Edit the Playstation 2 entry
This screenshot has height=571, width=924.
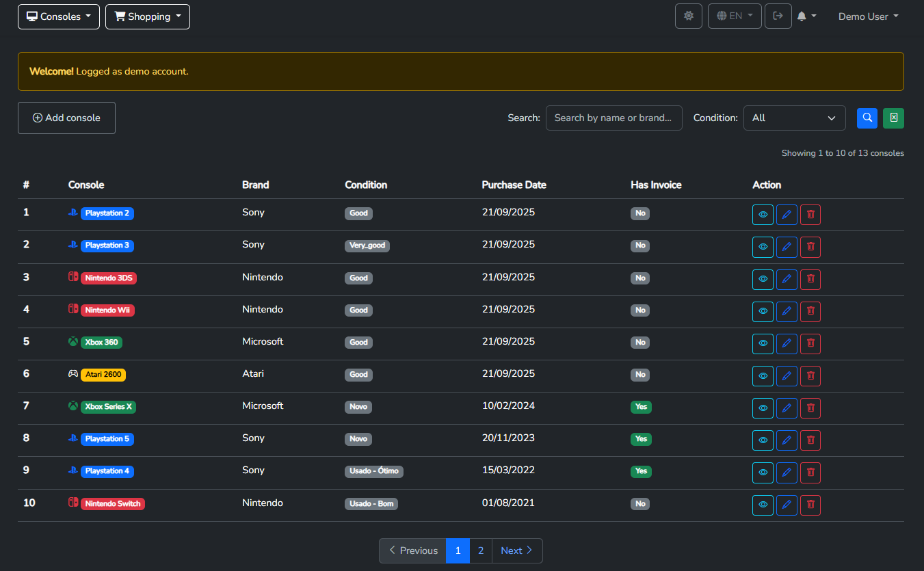(787, 215)
